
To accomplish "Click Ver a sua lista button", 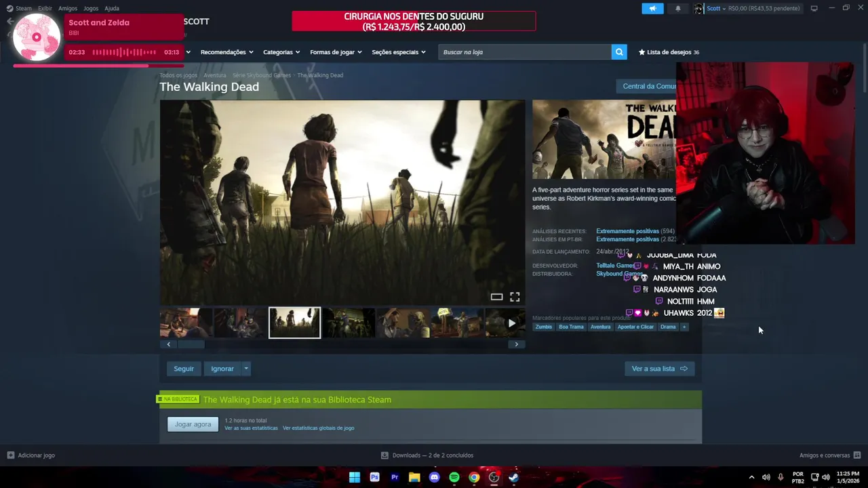I will point(659,369).
